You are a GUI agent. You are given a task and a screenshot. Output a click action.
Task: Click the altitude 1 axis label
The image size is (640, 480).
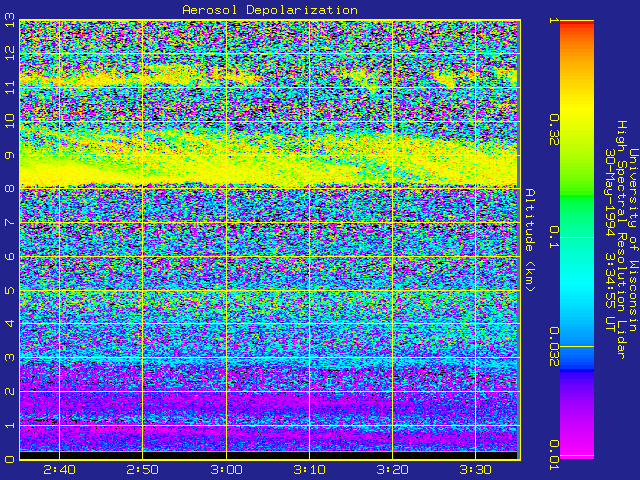click(10, 425)
